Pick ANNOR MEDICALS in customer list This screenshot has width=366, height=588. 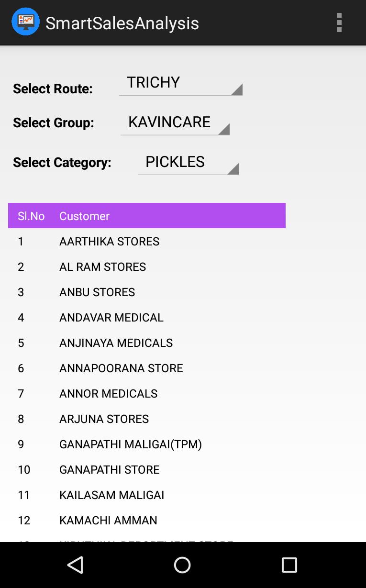(x=147, y=393)
